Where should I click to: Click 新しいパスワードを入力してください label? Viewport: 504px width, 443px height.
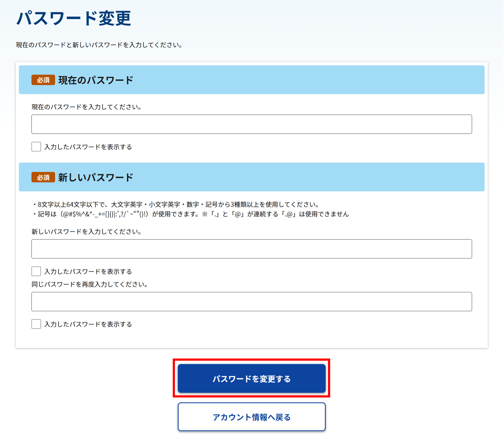click(x=87, y=232)
